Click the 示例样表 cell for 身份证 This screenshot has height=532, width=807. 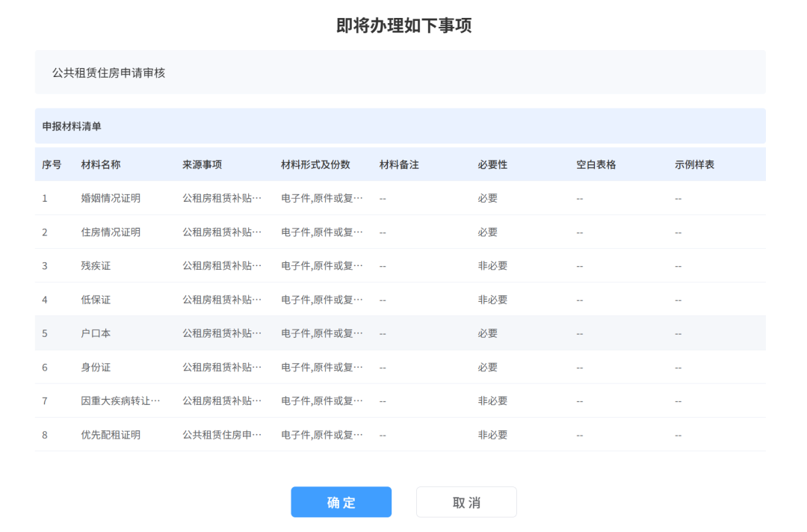click(677, 367)
